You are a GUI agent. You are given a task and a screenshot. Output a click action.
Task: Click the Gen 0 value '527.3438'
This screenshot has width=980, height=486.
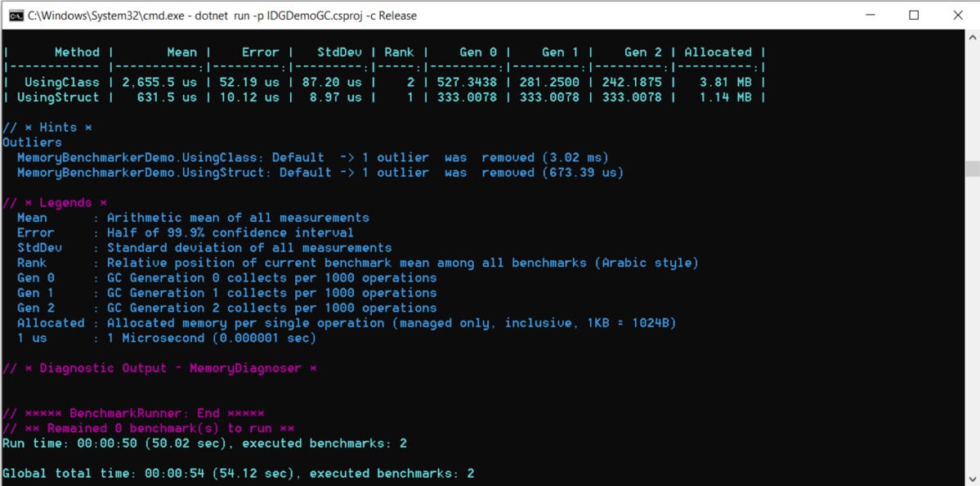pyautogui.click(x=467, y=83)
